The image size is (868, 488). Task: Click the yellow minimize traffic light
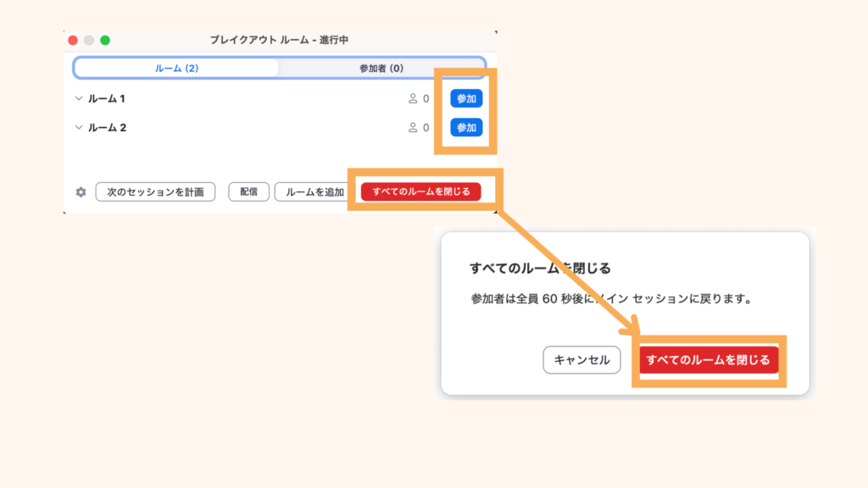tap(90, 39)
